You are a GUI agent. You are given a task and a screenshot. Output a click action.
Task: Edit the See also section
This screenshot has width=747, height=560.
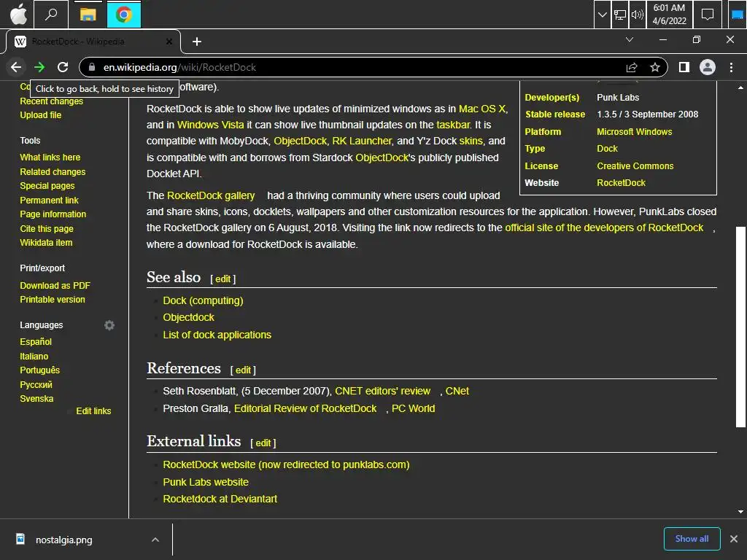click(223, 279)
